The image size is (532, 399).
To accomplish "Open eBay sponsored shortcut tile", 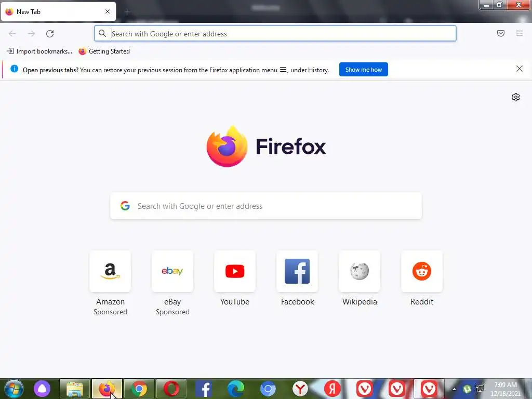I will (172, 271).
